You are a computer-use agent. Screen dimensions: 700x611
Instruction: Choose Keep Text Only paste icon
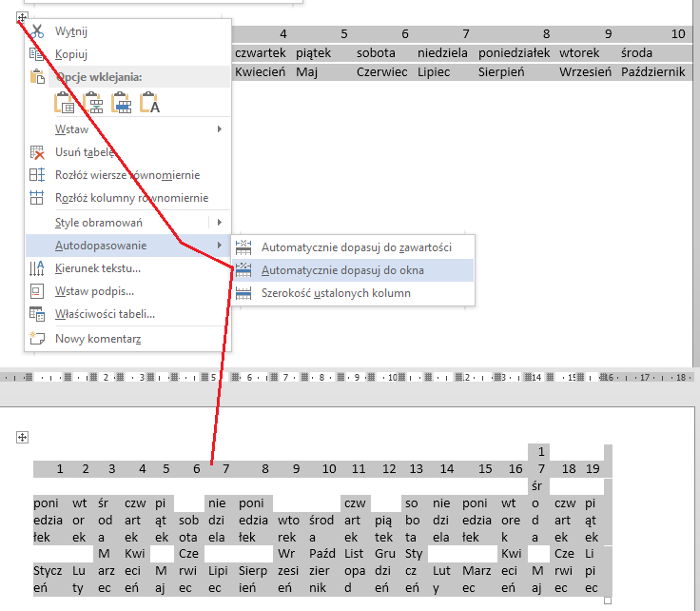[149, 103]
